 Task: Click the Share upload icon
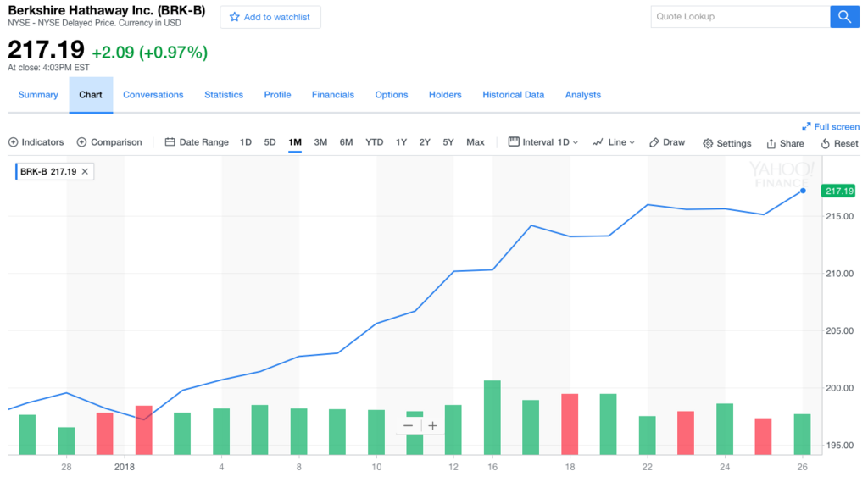click(771, 144)
